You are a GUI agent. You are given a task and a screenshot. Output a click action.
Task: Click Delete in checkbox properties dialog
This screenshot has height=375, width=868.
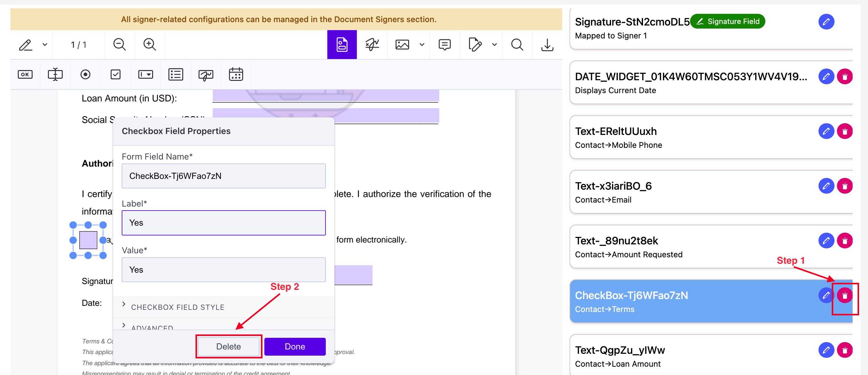click(x=228, y=346)
